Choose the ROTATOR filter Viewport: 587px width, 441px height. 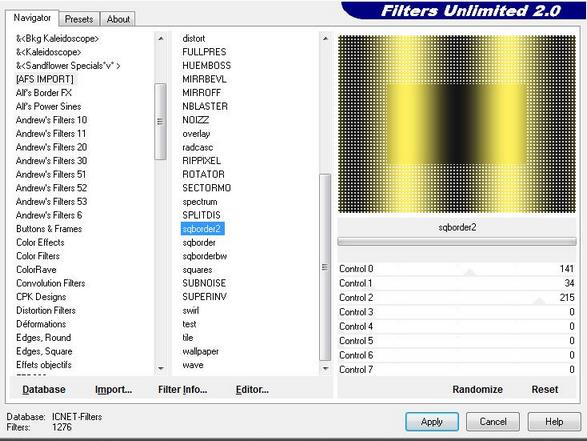(x=203, y=174)
